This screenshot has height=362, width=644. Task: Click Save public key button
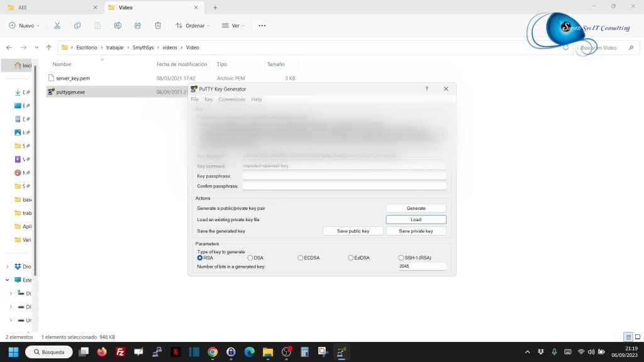[x=353, y=231]
